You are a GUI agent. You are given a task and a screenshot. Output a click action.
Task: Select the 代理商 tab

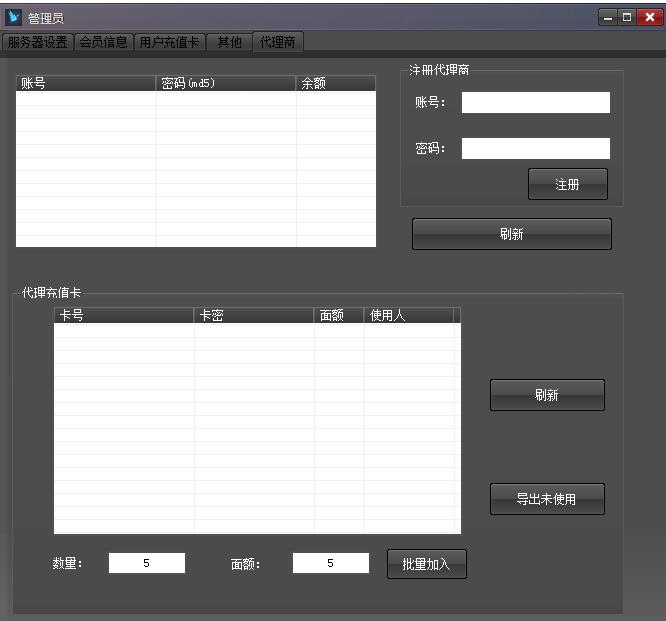click(278, 42)
